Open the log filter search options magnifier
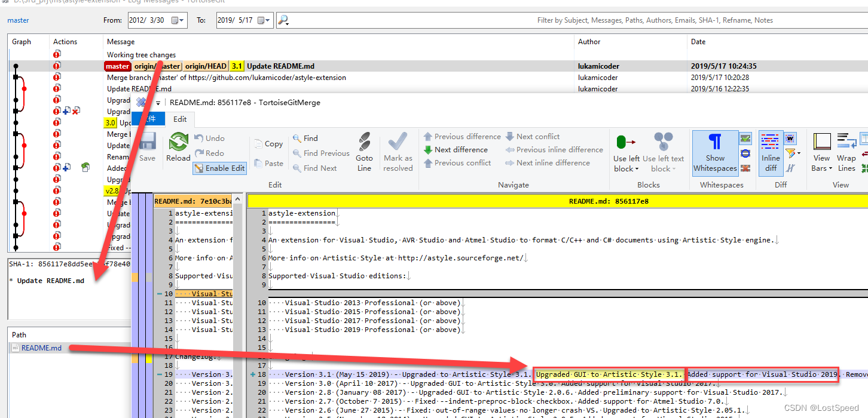 (x=283, y=20)
